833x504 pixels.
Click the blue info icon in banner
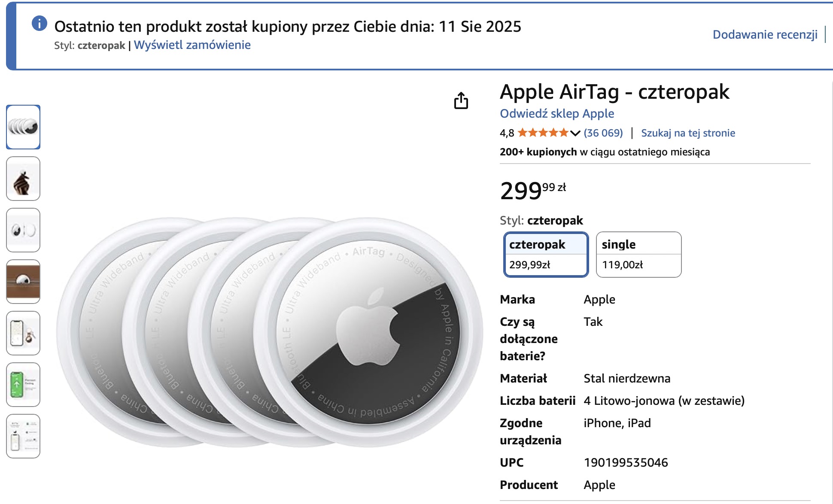40,23
